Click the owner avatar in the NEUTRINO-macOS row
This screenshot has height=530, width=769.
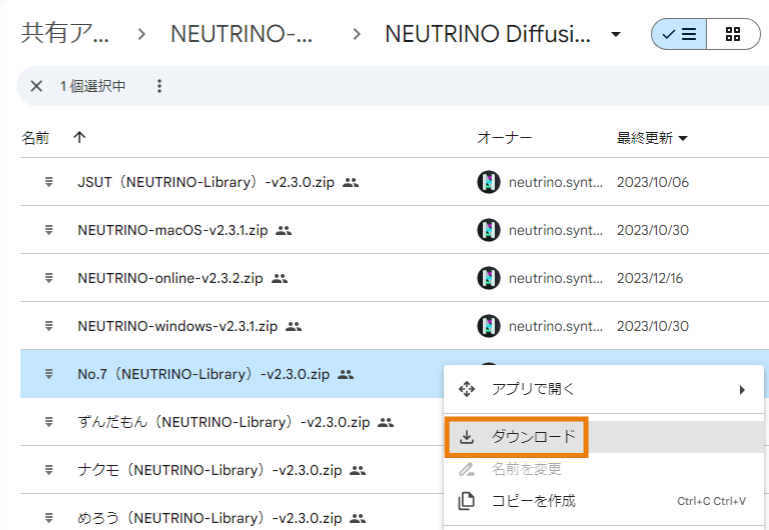(488, 230)
